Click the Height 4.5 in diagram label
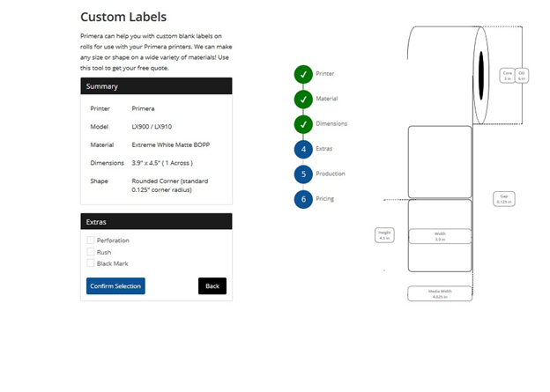 (384, 235)
